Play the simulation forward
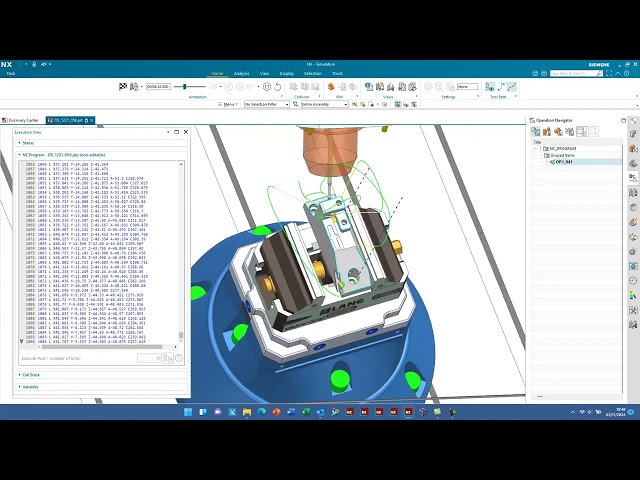This screenshot has height=480, width=640. (x=240, y=87)
